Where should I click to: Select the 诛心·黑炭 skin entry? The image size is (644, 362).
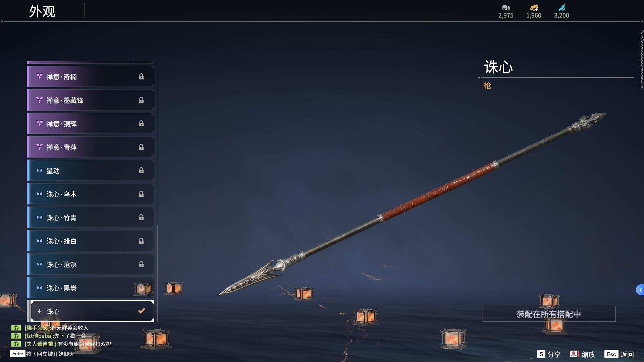[x=91, y=288]
